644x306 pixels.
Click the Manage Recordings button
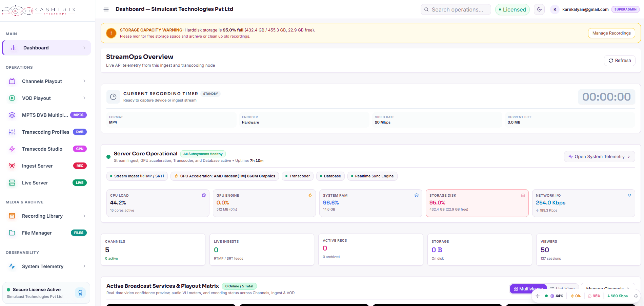click(611, 33)
